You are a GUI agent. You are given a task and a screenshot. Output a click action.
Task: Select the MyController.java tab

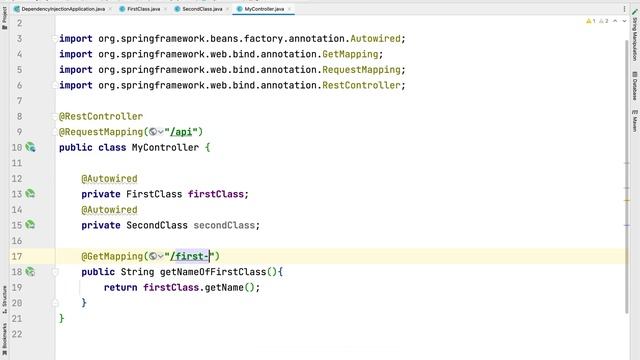[264, 9]
